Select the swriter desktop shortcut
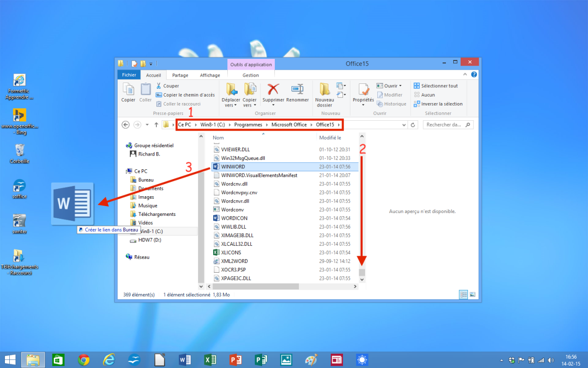 click(20, 224)
